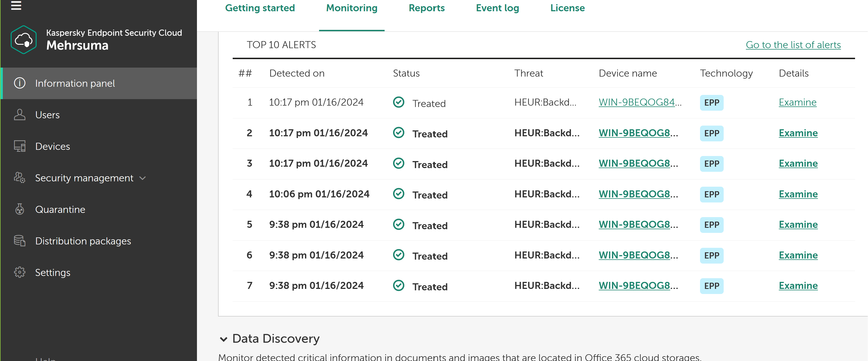Click the Distribution packages database icon
Image resolution: width=868 pixels, height=361 pixels.
(19, 241)
